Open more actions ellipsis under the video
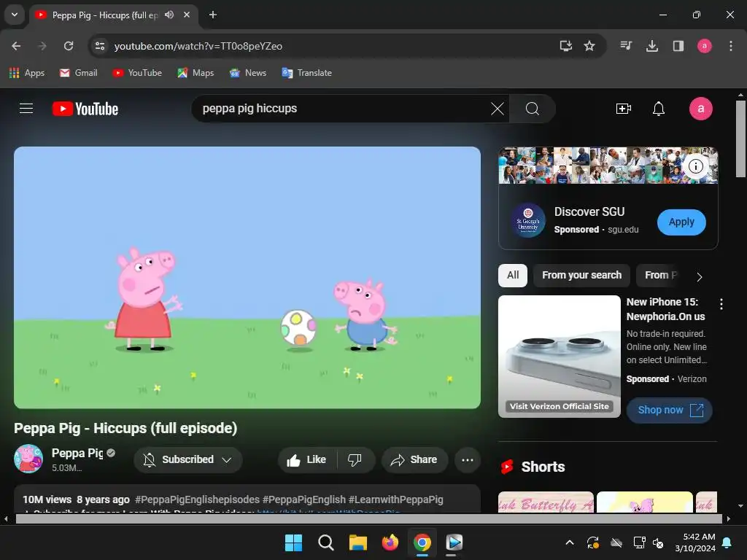The height and width of the screenshot is (560, 747). tap(468, 459)
